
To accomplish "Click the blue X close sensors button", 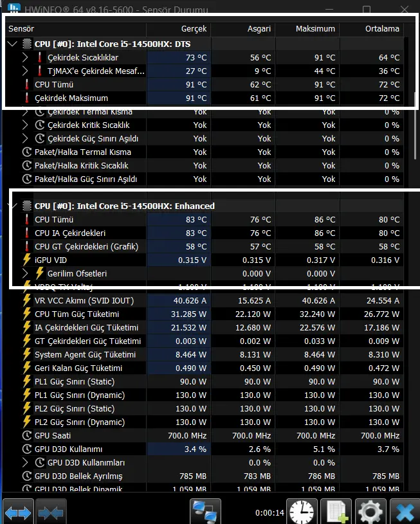I will 405,512.
